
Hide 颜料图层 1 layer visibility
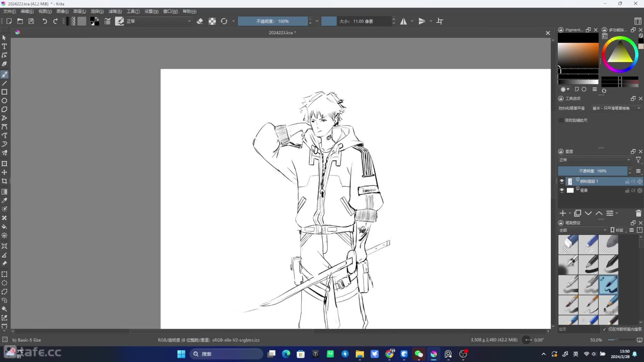tap(562, 181)
